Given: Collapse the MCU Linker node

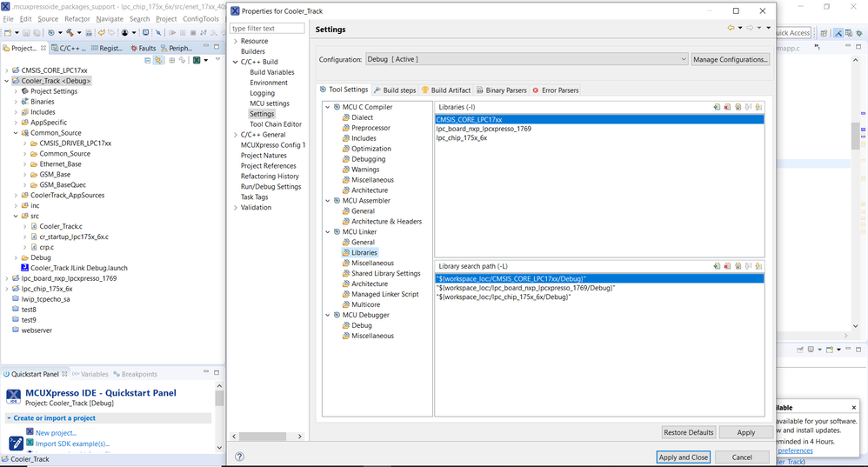Looking at the screenshot, I should click(328, 232).
